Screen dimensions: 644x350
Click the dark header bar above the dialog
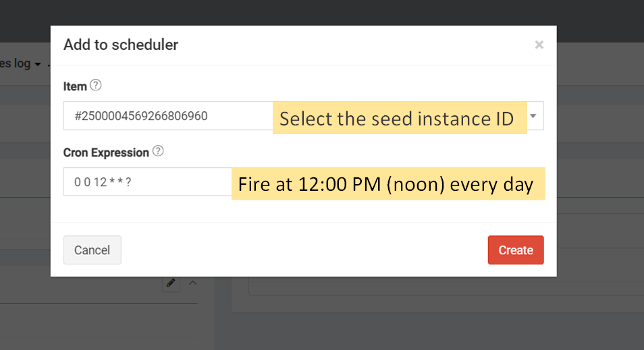click(322, 12)
